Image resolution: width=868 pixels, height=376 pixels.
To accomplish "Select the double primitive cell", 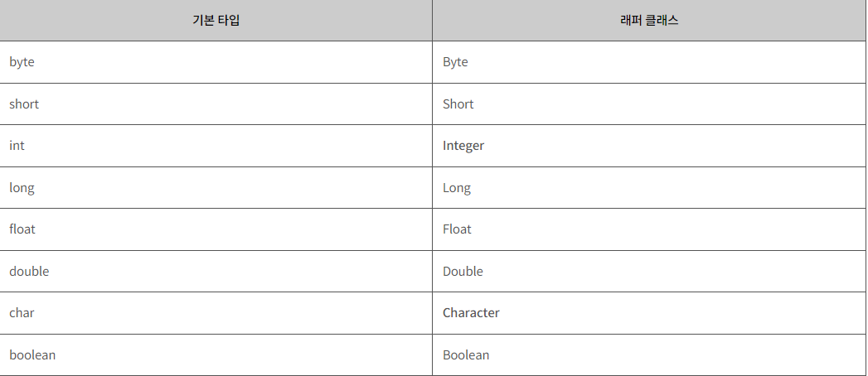I will click(x=216, y=271).
